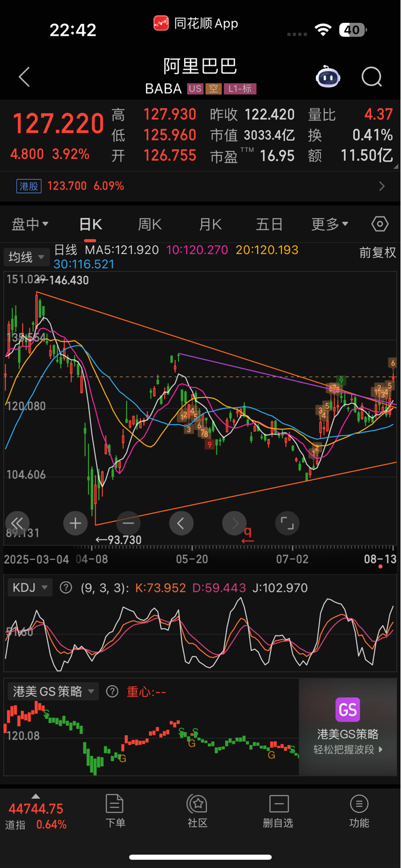Tap the 市盈 16.95 value

(x=252, y=156)
